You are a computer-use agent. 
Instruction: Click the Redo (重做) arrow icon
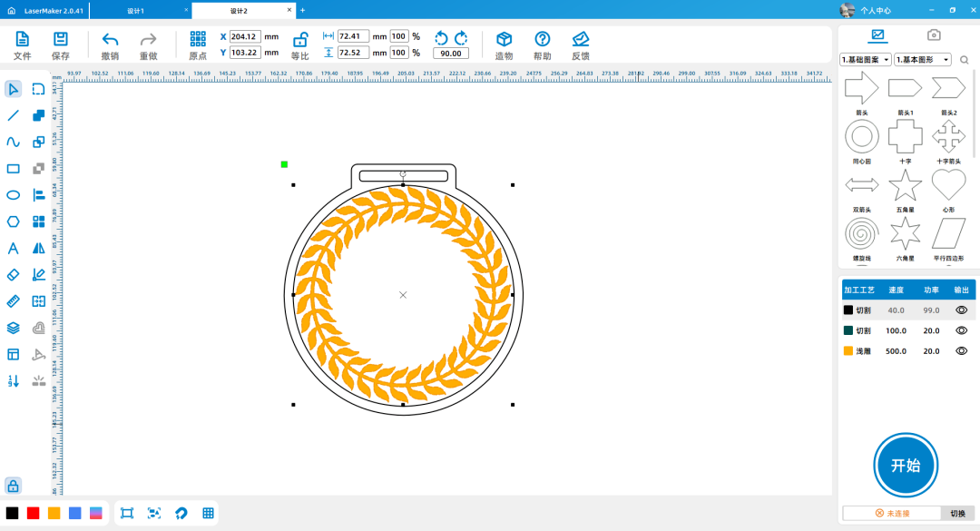[x=149, y=39]
